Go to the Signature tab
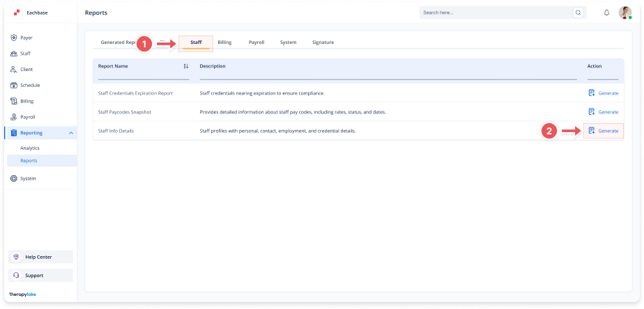644x309 pixels. pyautogui.click(x=323, y=42)
